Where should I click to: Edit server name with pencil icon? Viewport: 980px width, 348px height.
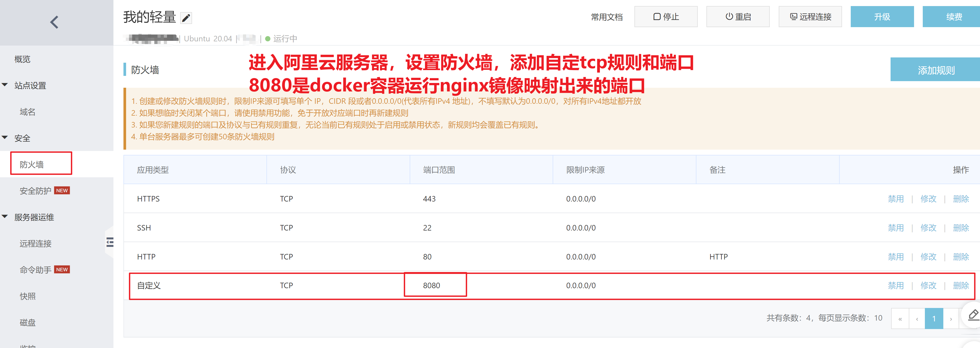click(x=186, y=18)
